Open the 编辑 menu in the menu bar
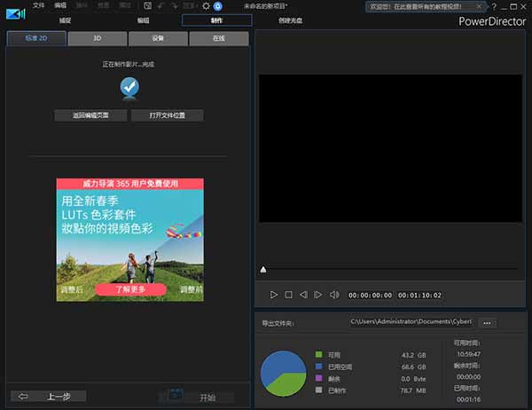 (x=60, y=5)
